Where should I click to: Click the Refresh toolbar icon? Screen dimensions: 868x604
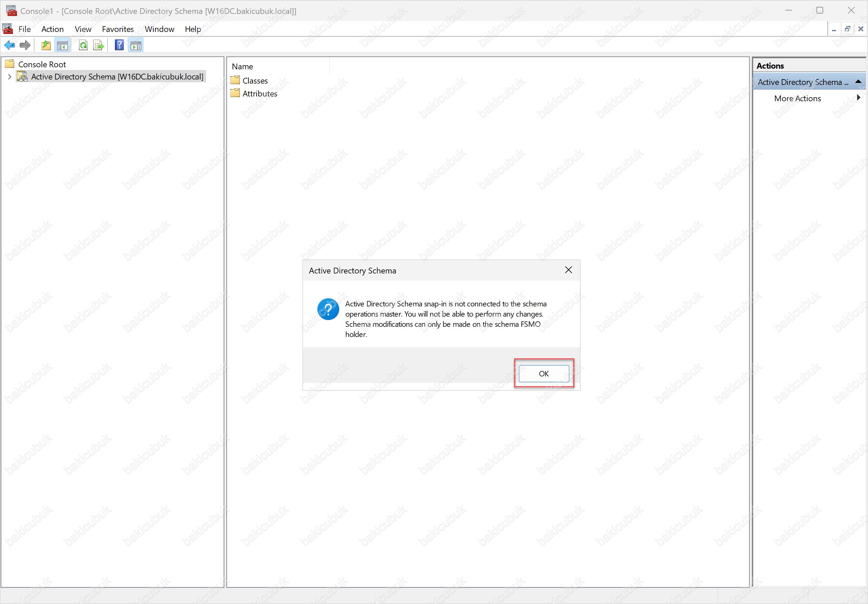[83, 46]
